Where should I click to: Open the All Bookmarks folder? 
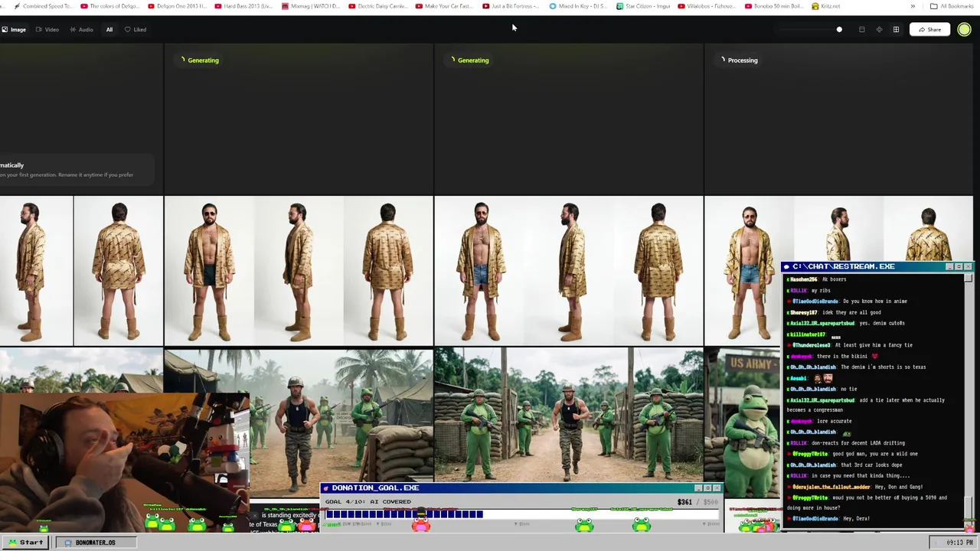[x=952, y=6]
